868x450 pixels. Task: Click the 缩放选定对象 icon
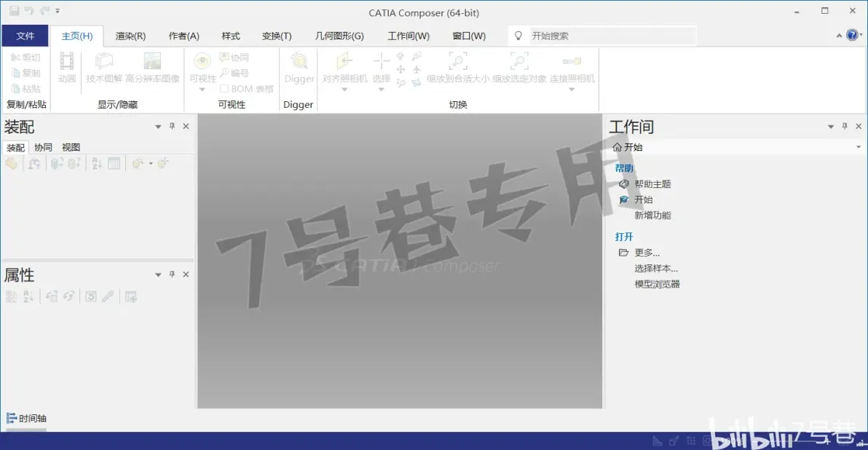(519, 61)
